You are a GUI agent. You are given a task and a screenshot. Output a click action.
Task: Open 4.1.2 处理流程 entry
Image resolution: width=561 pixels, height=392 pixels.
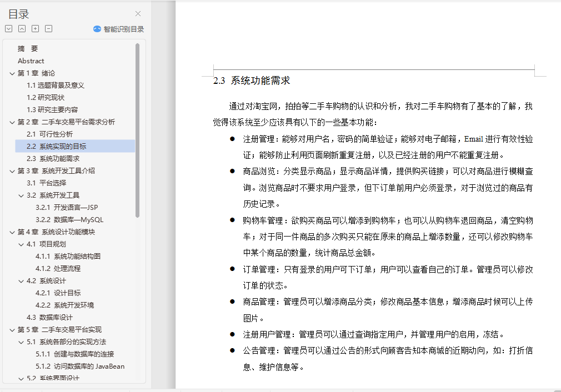58,268
